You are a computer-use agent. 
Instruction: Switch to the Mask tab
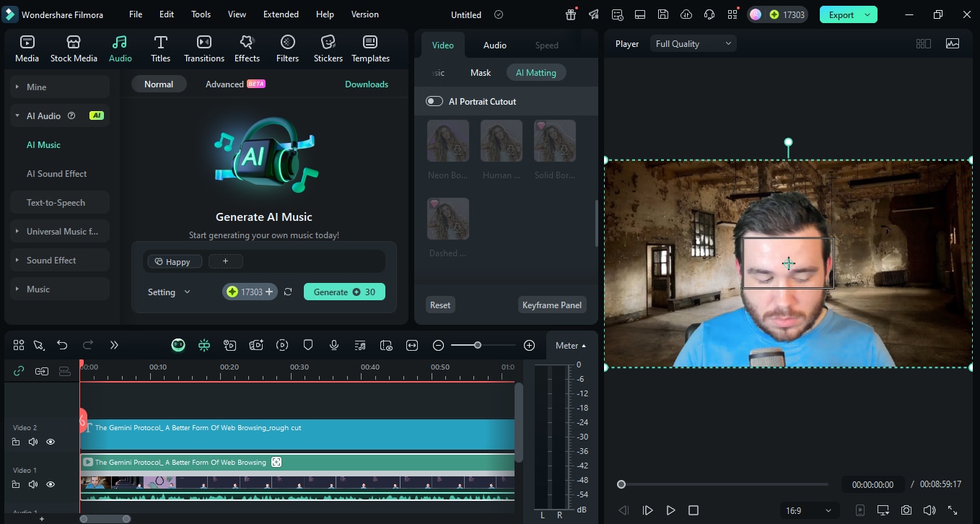point(480,72)
